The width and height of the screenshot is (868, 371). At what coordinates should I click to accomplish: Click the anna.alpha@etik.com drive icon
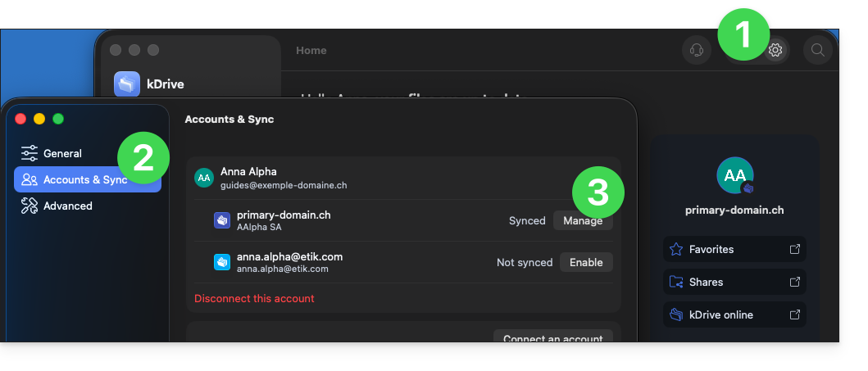pyautogui.click(x=222, y=262)
